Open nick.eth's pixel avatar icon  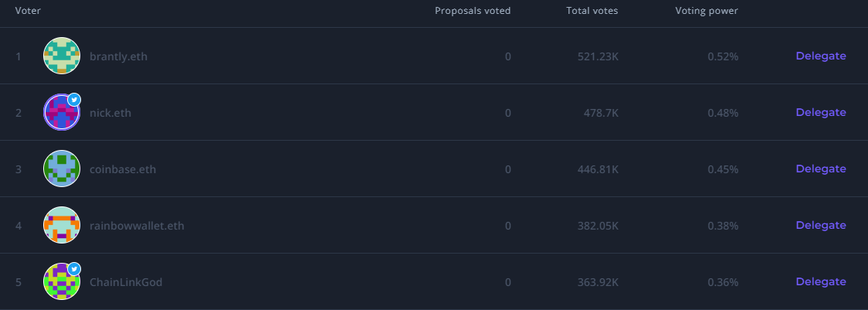click(62, 112)
